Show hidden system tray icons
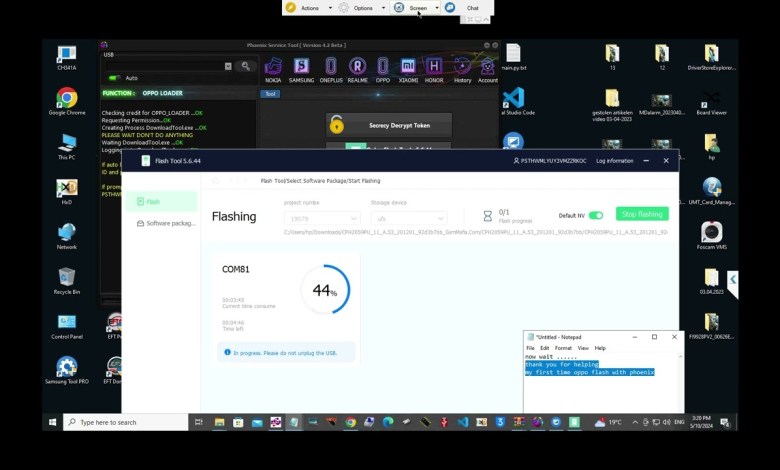Viewport: 780px width, 470px height. click(x=635, y=422)
